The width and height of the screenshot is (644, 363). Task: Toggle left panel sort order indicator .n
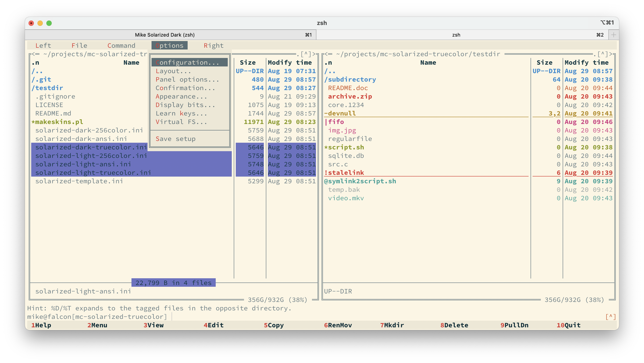pyautogui.click(x=35, y=62)
